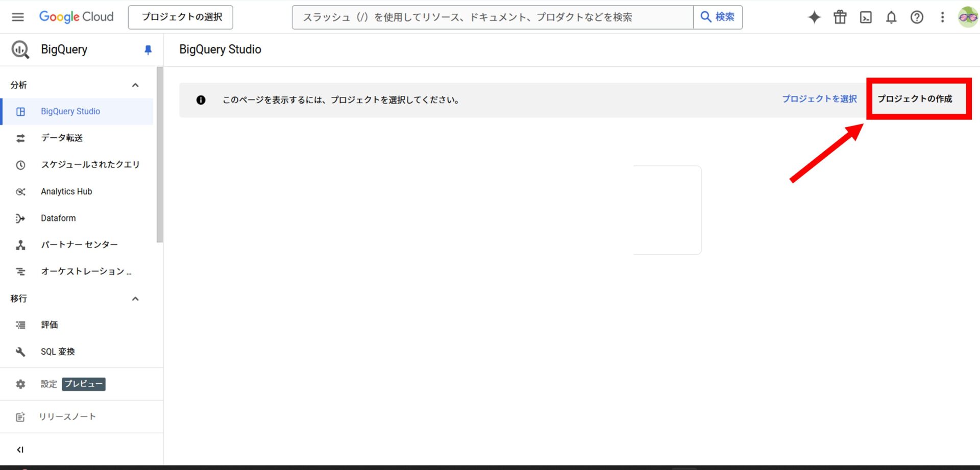The height and width of the screenshot is (470, 980).
Task: Open the help question mark icon
Action: 917,17
